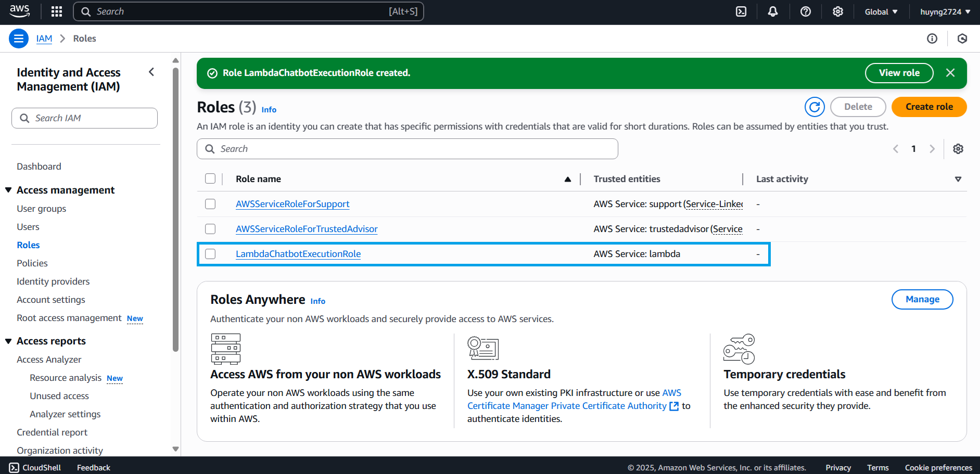This screenshot has width=980, height=474.
Task: Sort by Last activity column arrow
Action: pos(958,179)
